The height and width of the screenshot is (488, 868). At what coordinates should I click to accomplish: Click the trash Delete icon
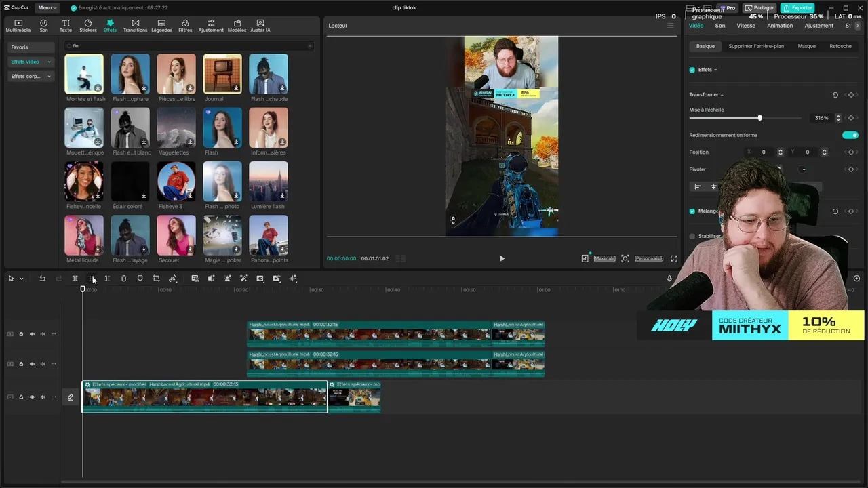[123, 279]
